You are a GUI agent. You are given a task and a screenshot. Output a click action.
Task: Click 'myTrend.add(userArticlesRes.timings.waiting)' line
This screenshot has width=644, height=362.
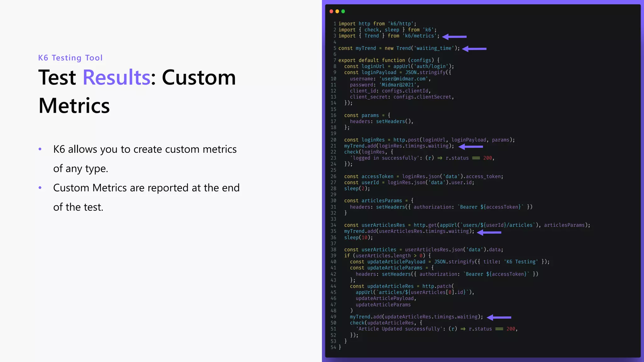pos(409,231)
